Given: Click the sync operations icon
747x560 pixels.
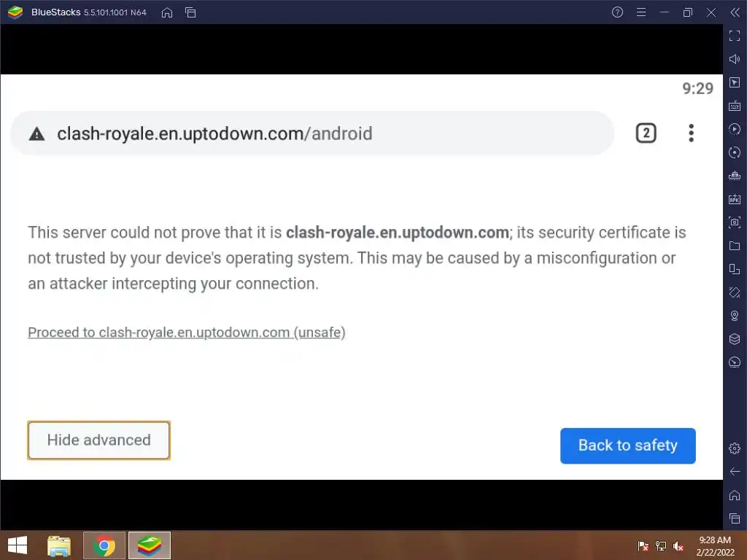Looking at the screenshot, I should (x=734, y=152).
